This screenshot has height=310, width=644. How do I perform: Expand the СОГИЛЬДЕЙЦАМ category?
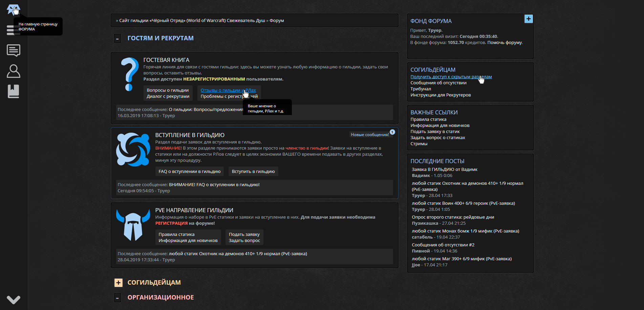118,283
